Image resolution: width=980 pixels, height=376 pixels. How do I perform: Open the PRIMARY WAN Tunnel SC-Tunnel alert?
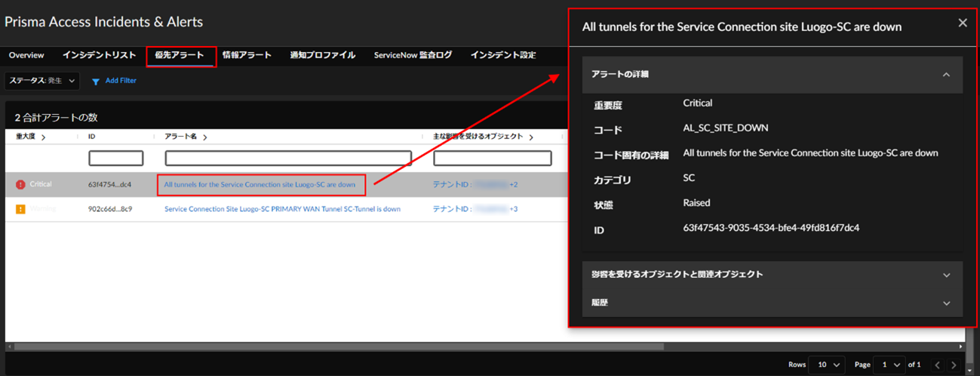tap(282, 209)
